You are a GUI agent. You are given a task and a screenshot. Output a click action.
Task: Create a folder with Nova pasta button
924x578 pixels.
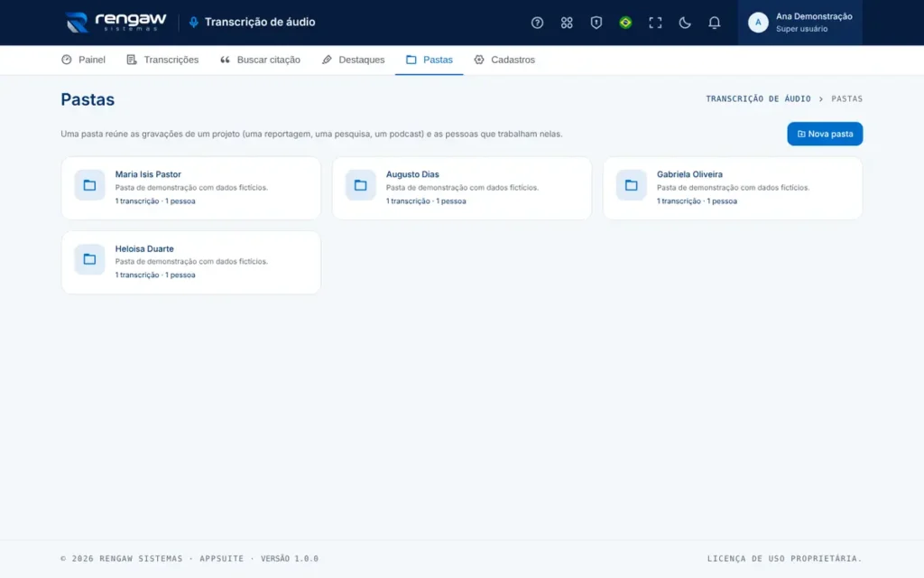(825, 134)
